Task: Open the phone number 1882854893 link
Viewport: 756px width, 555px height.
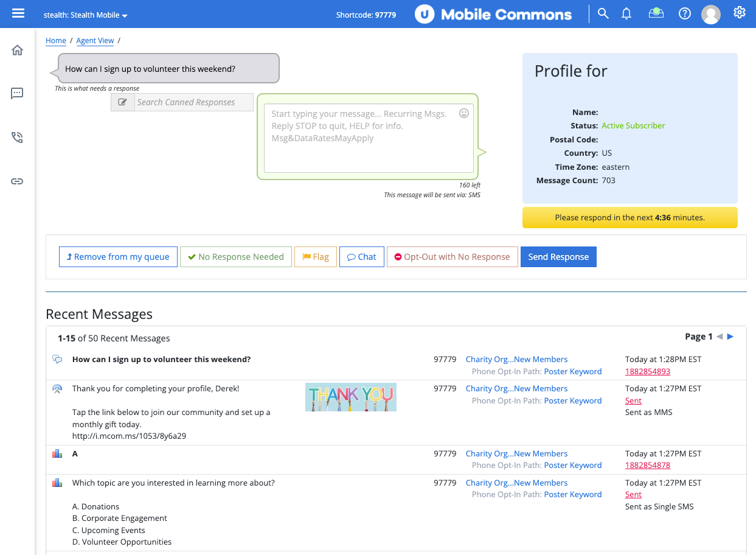Action: [647, 371]
